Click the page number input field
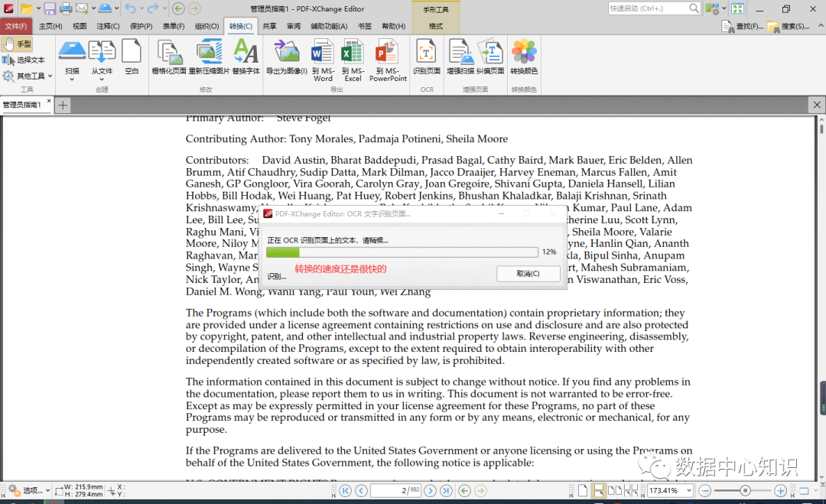Viewport: 826px width, 504px height. [395, 491]
